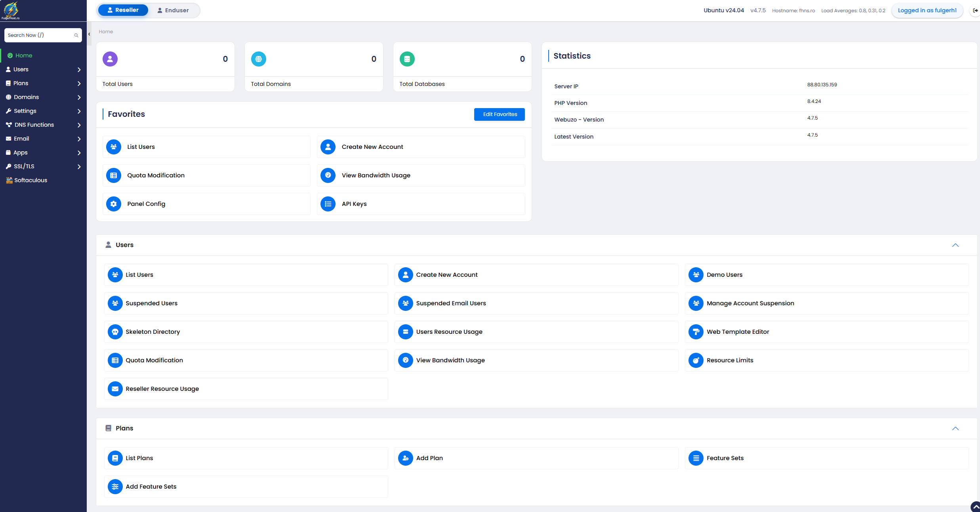The height and width of the screenshot is (512, 980).
Task: Click the View Bandwidth Usage icon in Favorites
Action: pyautogui.click(x=328, y=175)
